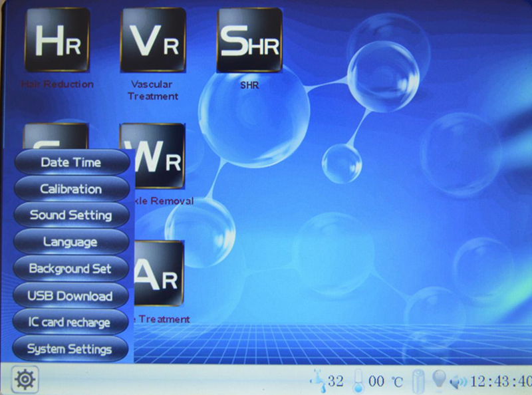Viewport: 532px width, 395px height.
Task: Open Date Time settings
Action: [71, 162]
